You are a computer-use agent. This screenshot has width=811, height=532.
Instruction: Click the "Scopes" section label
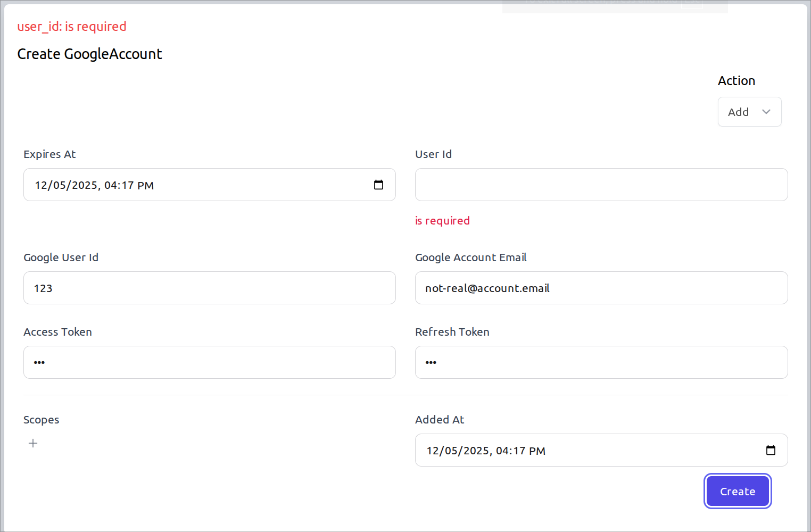pos(41,420)
